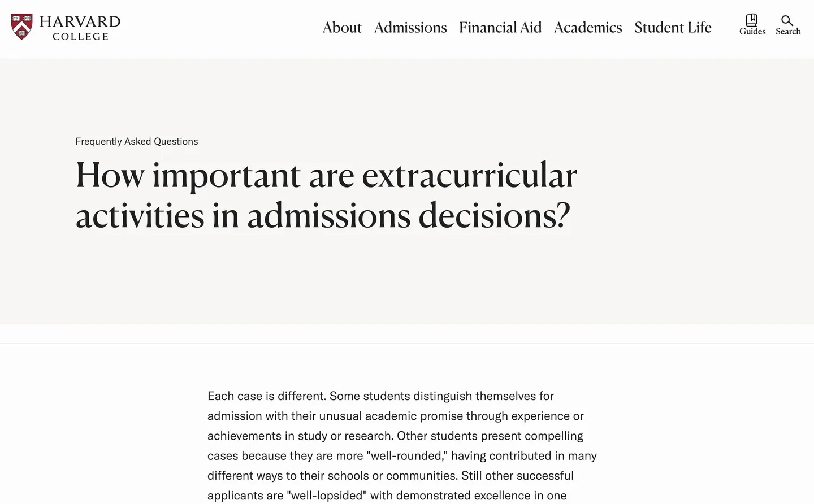Image resolution: width=814 pixels, height=504 pixels.
Task: Go to the Frequently Asked Questions section
Action: pyautogui.click(x=136, y=141)
